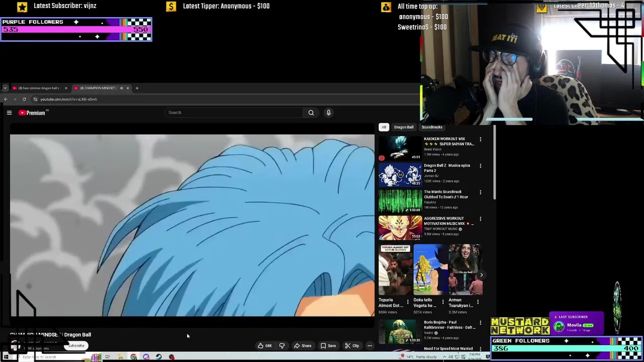Click the YouTube Premium logo

[32, 113]
